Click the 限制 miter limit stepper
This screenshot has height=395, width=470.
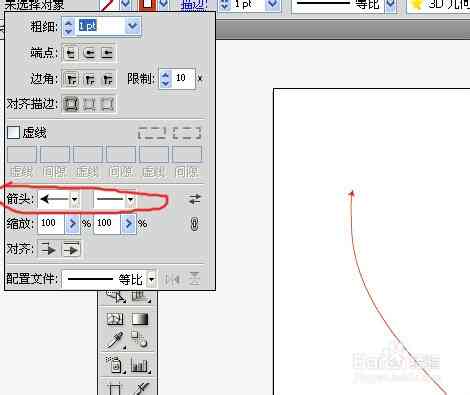pos(165,78)
